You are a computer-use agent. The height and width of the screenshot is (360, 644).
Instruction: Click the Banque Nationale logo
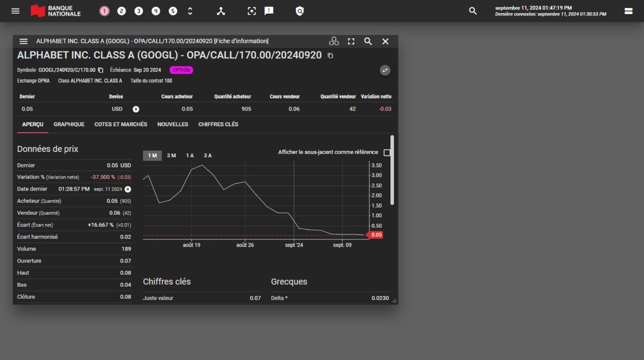click(x=55, y=11)
